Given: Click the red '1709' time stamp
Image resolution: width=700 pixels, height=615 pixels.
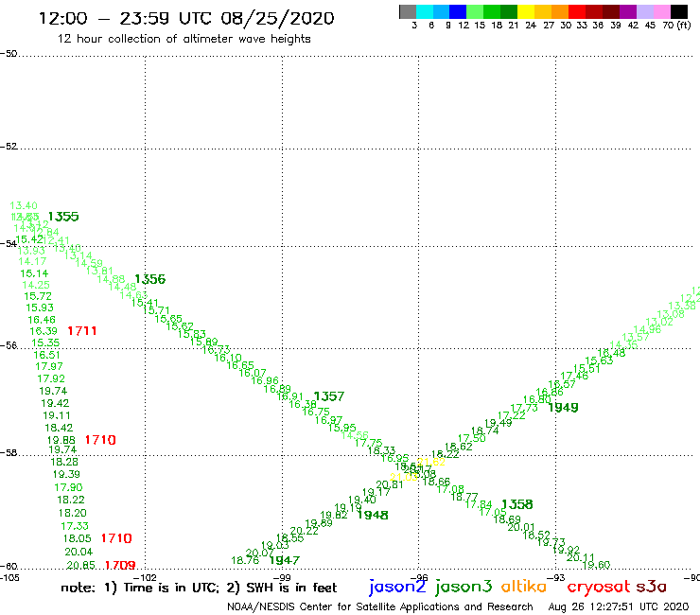Looking at the screenshot, I should coord(120,566).
